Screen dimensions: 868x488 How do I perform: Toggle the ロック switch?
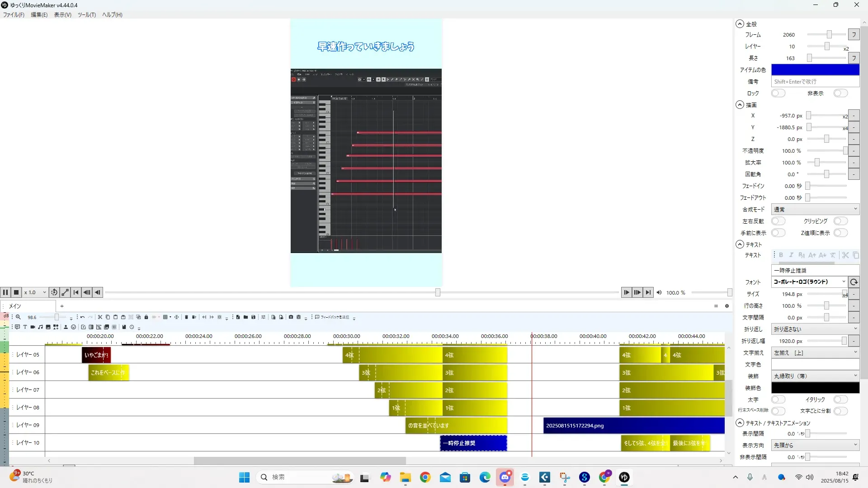click(x=778, y=93)
